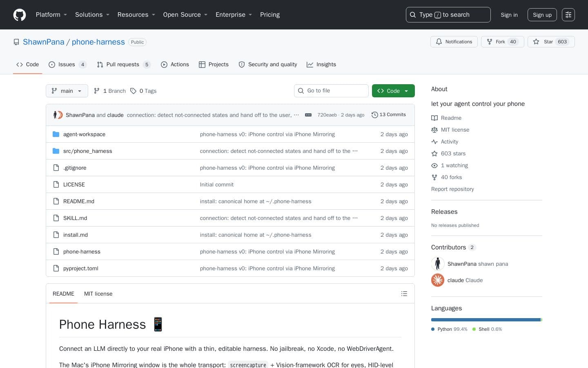Click the Python language bar segment
This screenshot has width=588, height=368.
486,320
